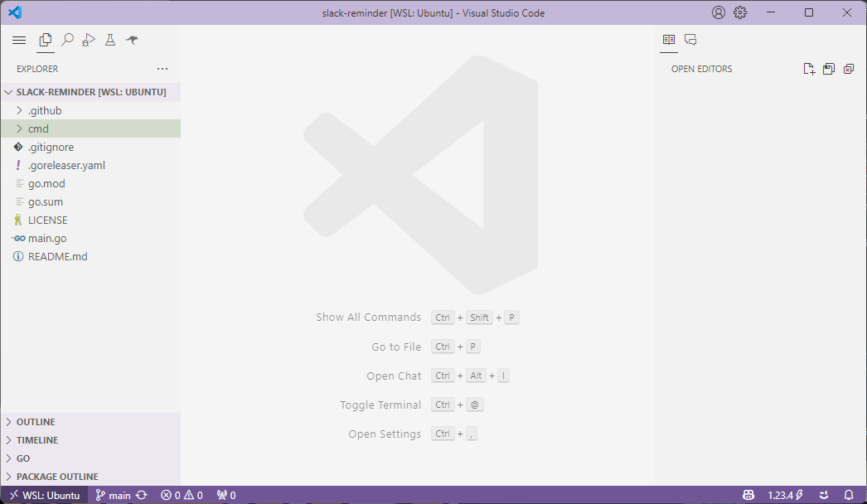Expand the .github folder
The image size is (867, 504).
(90, 110)
